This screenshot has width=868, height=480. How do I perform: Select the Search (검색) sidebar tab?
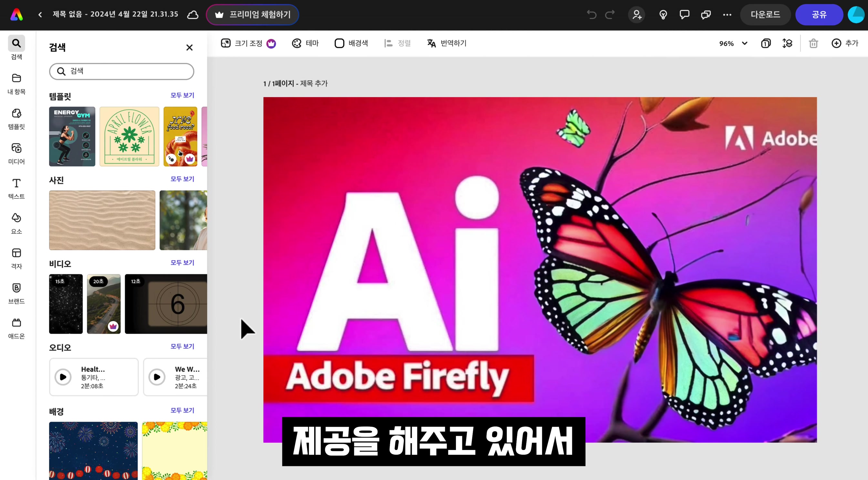tap(16, 48)
